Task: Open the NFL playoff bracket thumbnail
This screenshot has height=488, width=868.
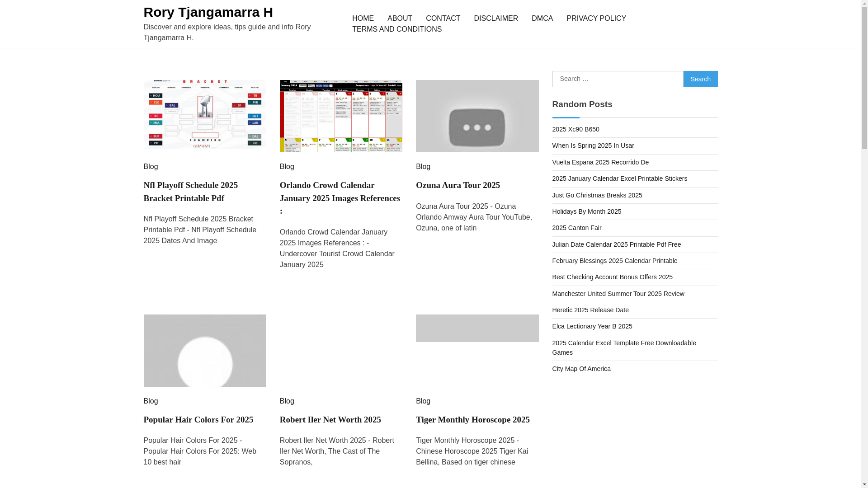Action: coord(205,116)
